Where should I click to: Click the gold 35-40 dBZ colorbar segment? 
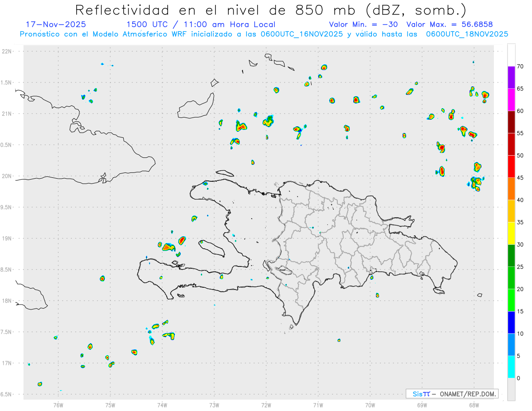click(511, 211)
